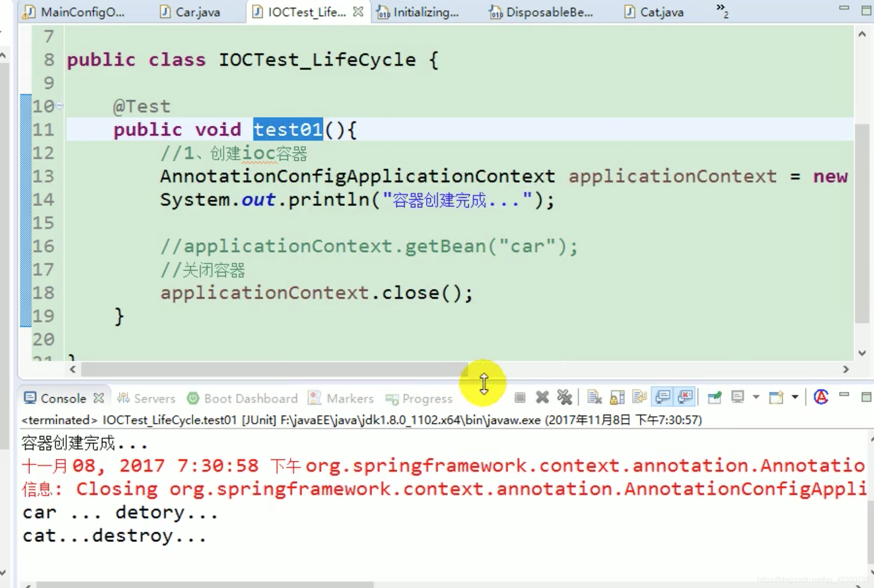Clear the Console output

pyautogui.click(x=594, y=398)
